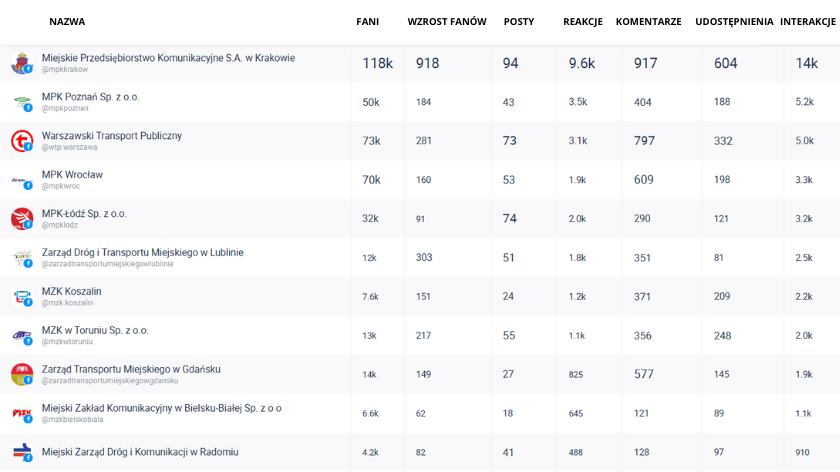Click the Lublin transport authority logo
This screenshot has height=472, width=840.
(x=21, y=258)
